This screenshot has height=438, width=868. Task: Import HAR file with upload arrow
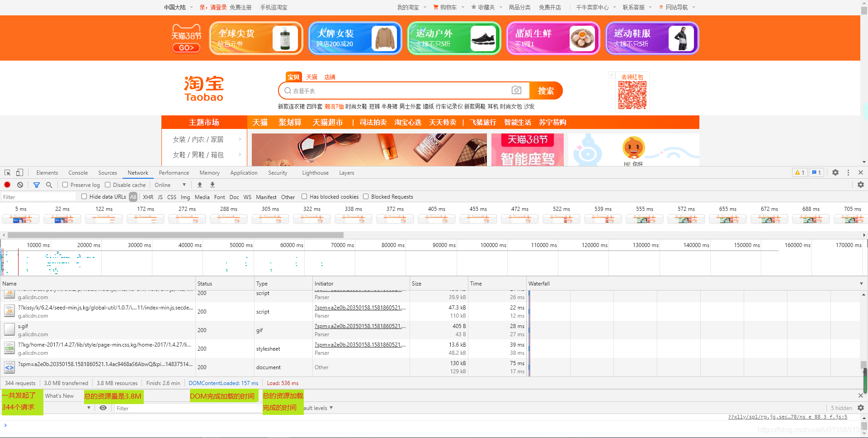[200, 185]
